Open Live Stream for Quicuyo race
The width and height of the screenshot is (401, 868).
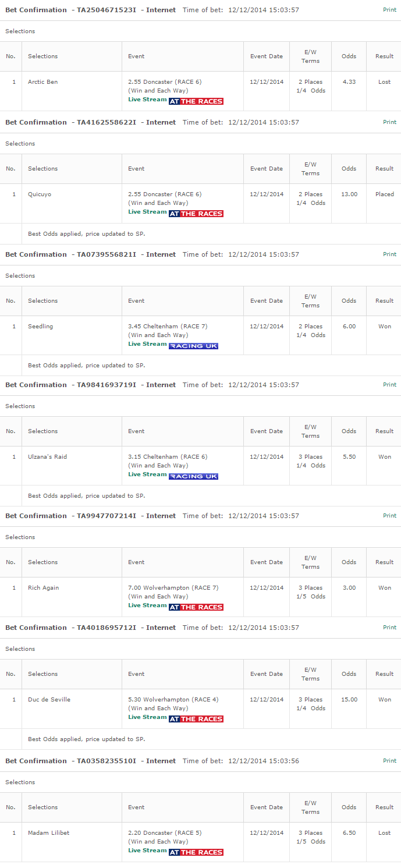tap(147, 212)
